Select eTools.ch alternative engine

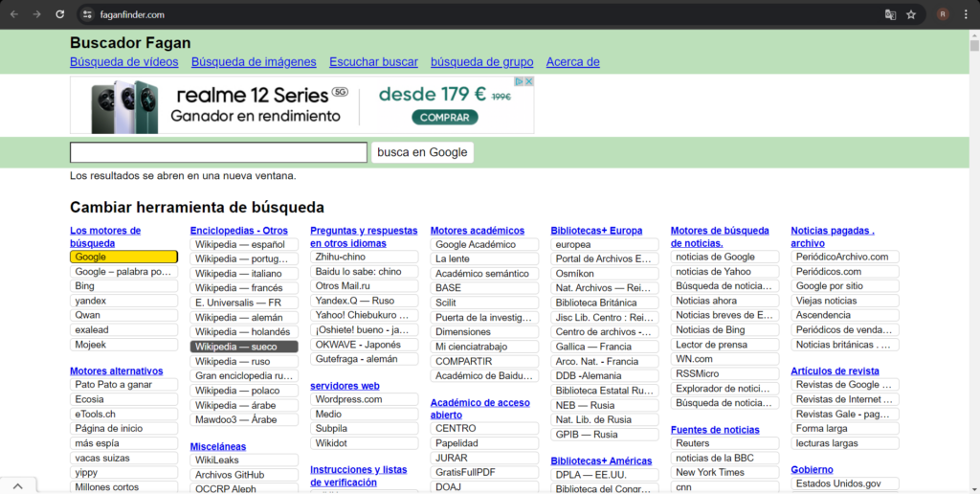point(123,414)
